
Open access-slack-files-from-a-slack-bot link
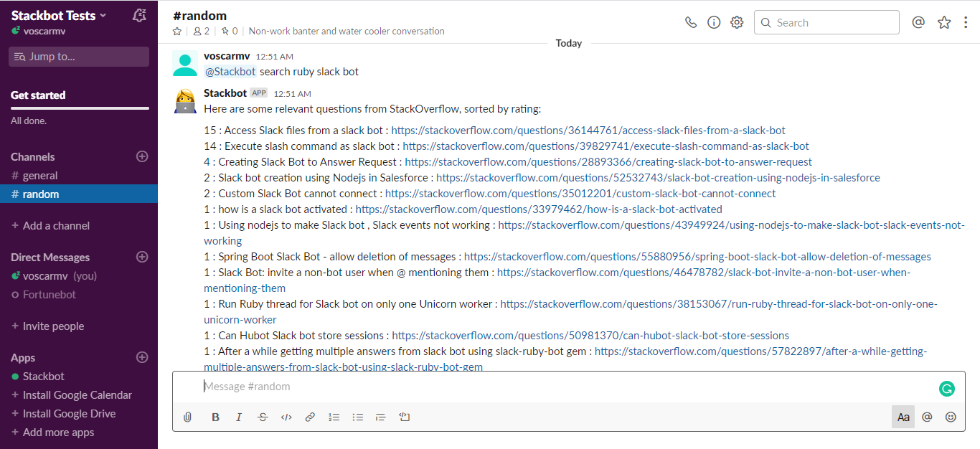click(588, 131)
